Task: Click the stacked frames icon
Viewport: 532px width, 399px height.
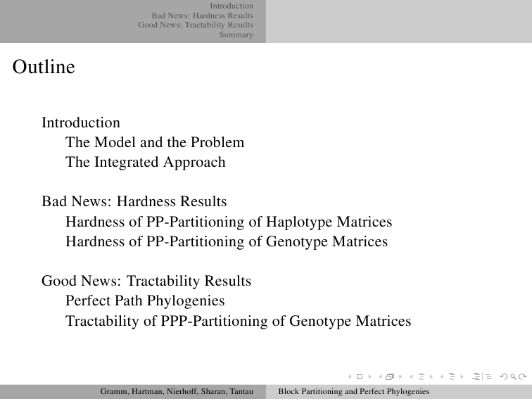Action: (x=390, y=376)
